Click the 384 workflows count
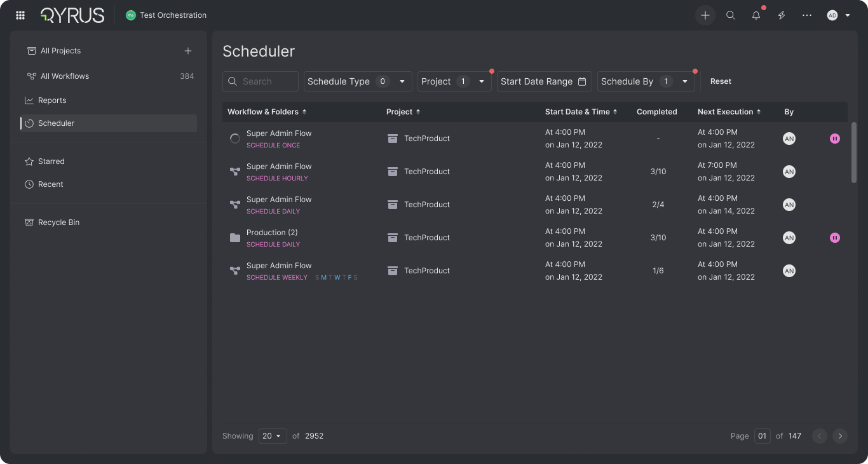Viewport: 868px width, 464px height. (187, 76)
